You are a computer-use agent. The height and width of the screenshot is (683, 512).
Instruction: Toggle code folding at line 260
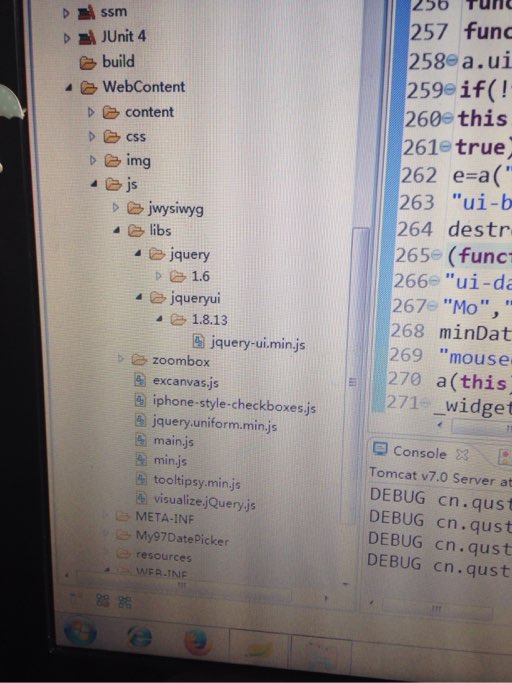448,118
